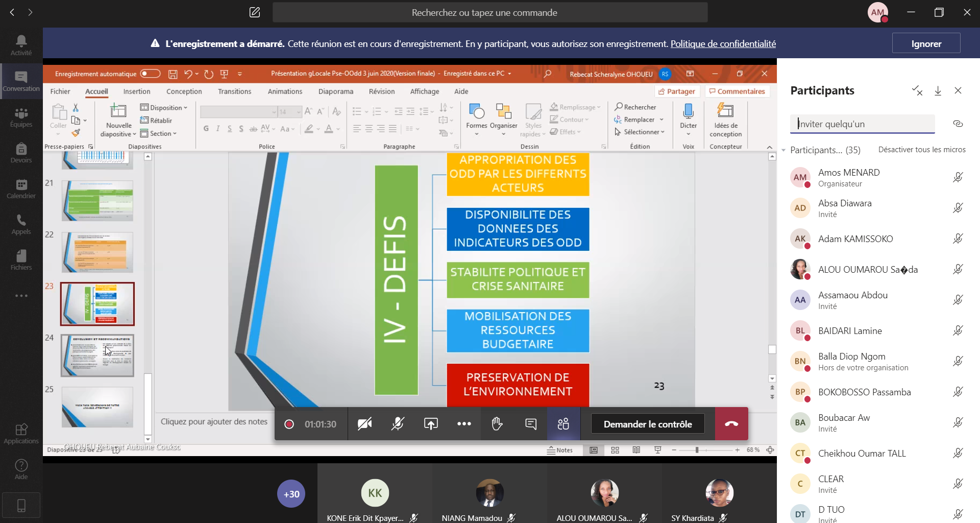This screenshot has height=523, width=980.
Task: Mute Adam KAMISSOKO's microphone
Action: 958,239
